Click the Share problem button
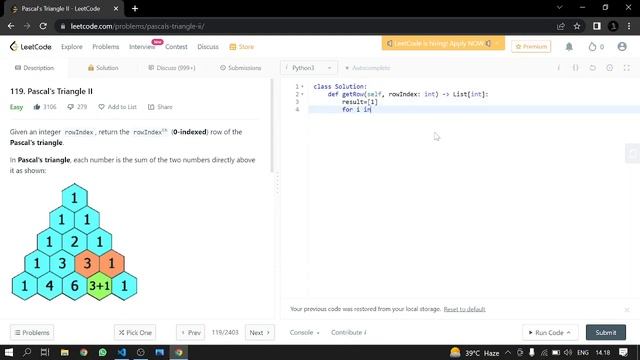This screenshot has height=360, width=640. (x=160, y=107)
